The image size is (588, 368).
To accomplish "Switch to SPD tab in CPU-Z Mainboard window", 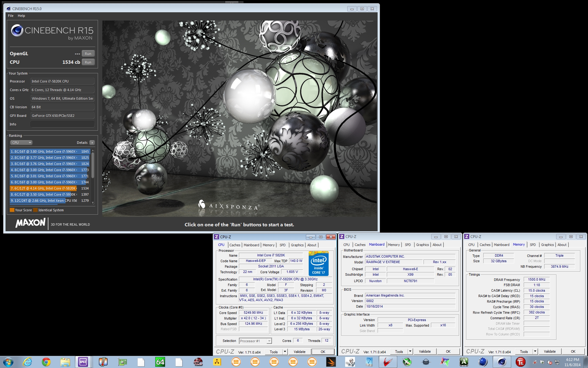I will pos(408,245).
